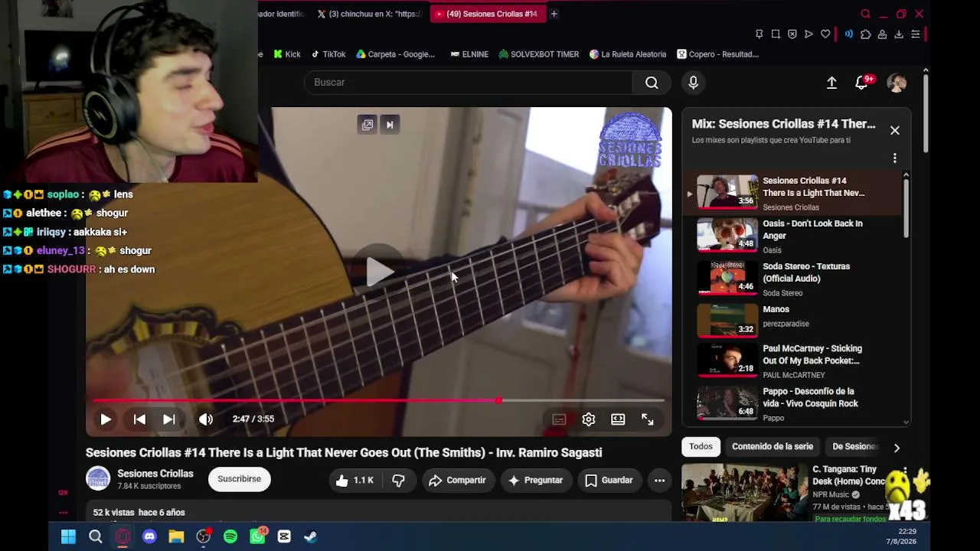Open the Mix playlist three-dot menu
This screenshot has width=980, height=551.
point(894,158)
